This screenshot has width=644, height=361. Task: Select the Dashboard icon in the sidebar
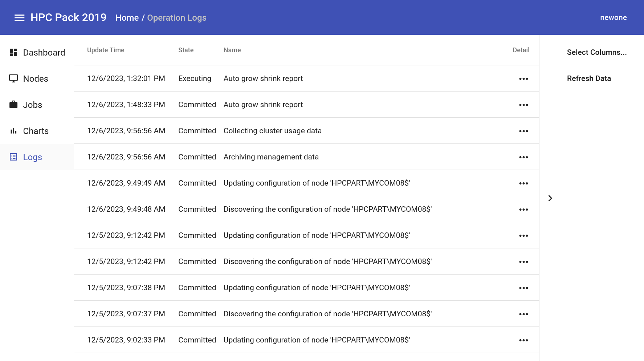(x=13, y=52)
